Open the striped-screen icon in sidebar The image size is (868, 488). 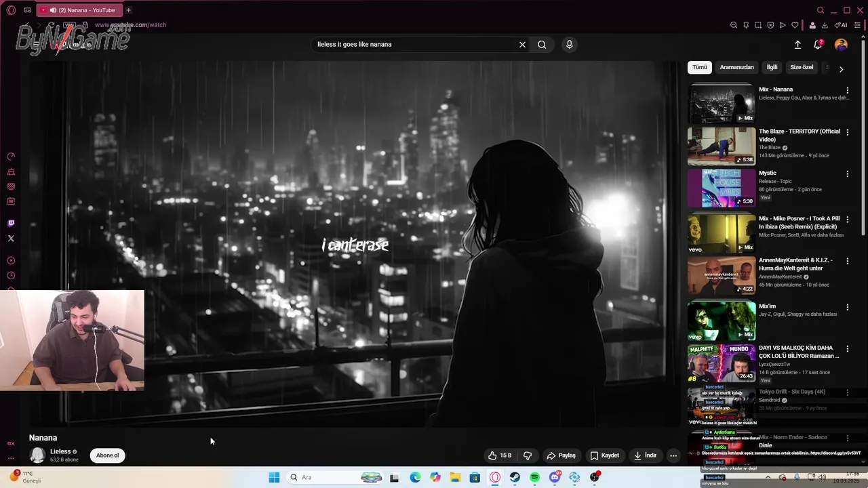[x=11, y=186]
